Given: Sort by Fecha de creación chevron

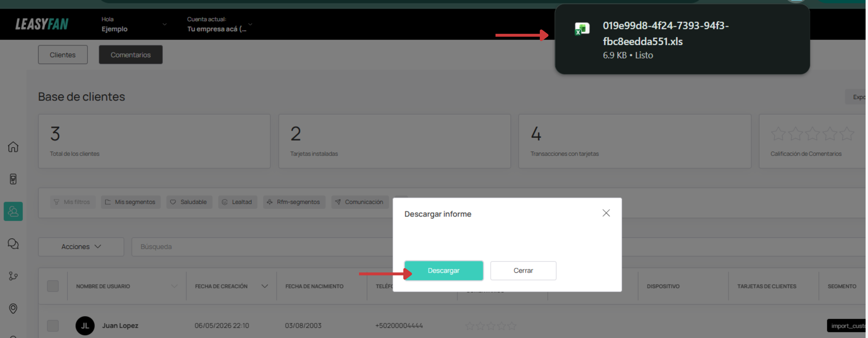Looking at the screenshot, I should click(265, 286).
